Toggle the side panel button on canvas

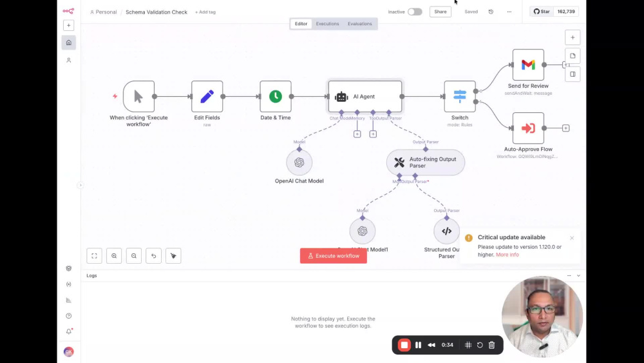[x=573, y=74]
